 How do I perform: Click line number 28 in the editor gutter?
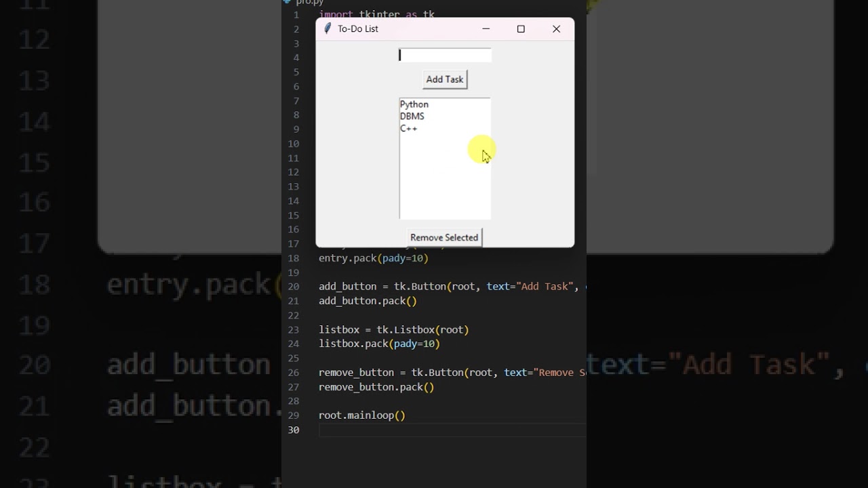[x=293, y=401]
